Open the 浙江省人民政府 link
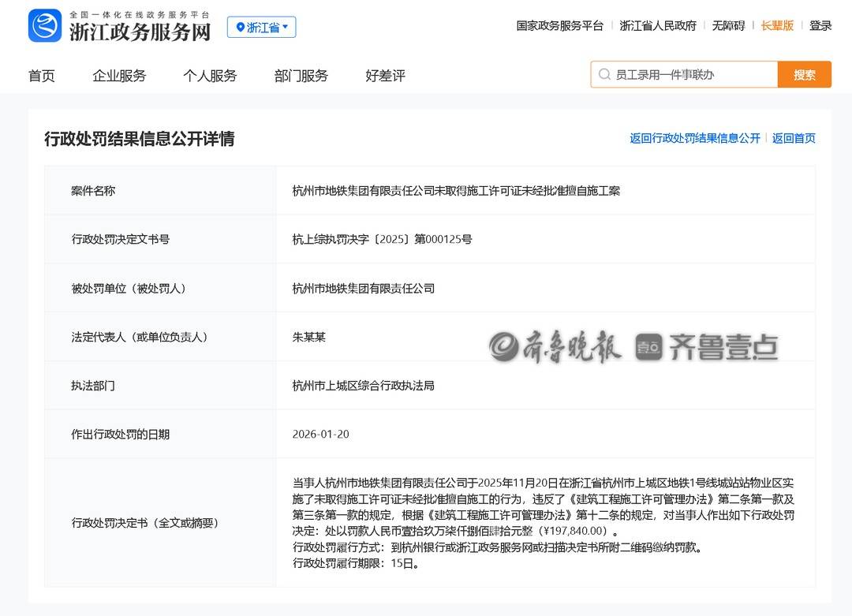 (658, 25)
